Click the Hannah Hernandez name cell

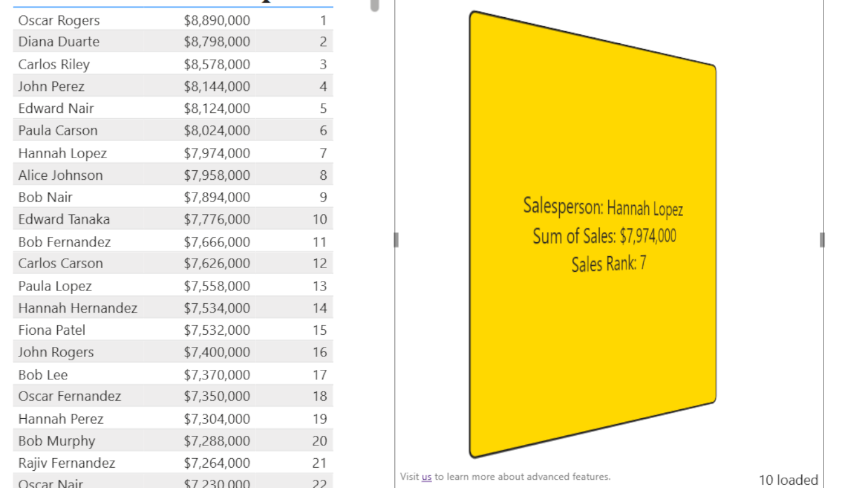pyautogui.click(x=78, y=308)
